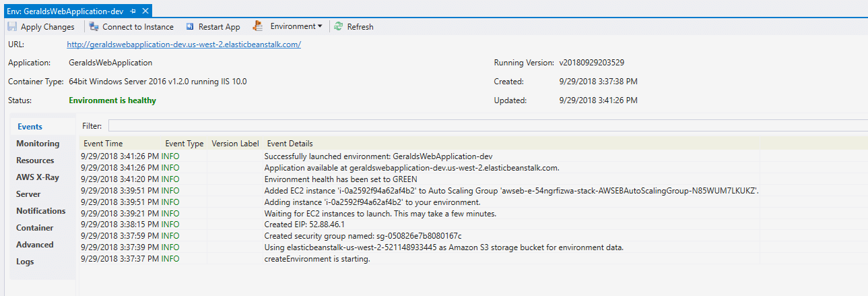Select the Events side tab
Image resolution: width=868 pixels, height=296 pixels.
pyautogui.click(x=30, y=127)
